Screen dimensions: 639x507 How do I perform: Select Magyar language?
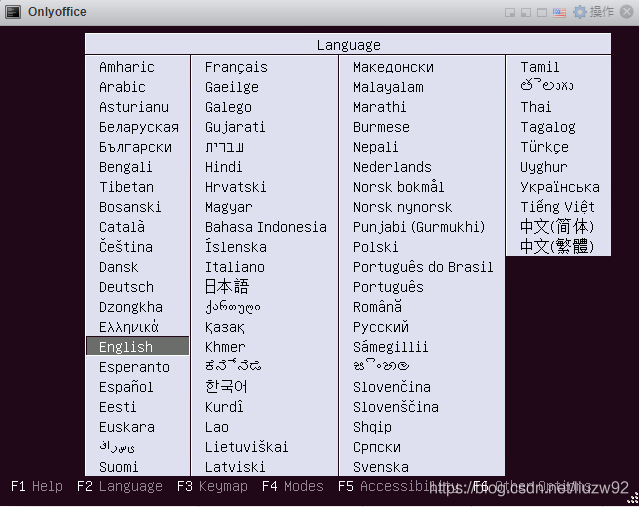tap(229, 207)
